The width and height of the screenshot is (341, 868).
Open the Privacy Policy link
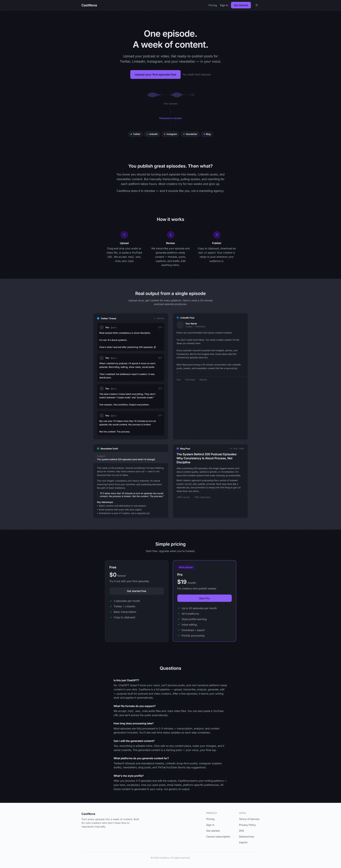pos(247,825)
